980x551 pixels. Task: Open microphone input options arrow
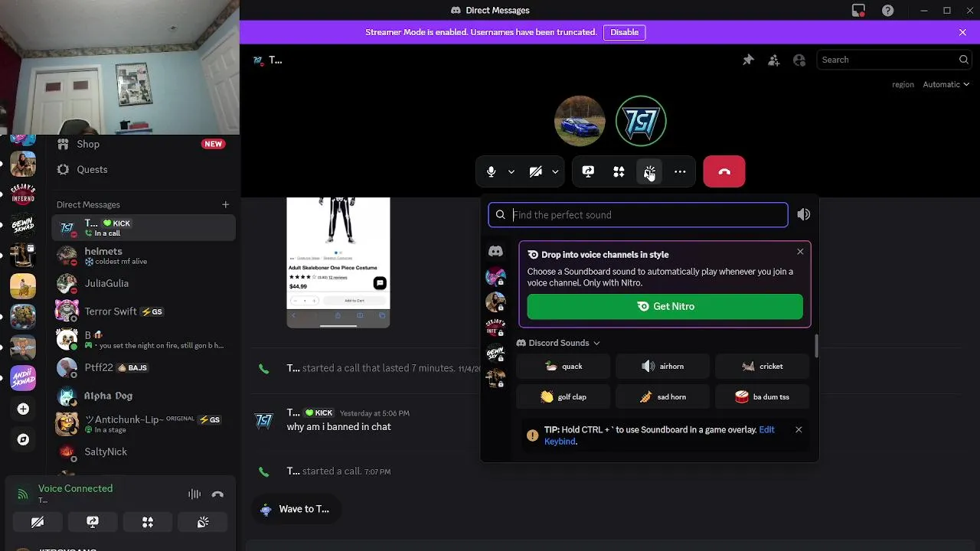coord(511,172)
